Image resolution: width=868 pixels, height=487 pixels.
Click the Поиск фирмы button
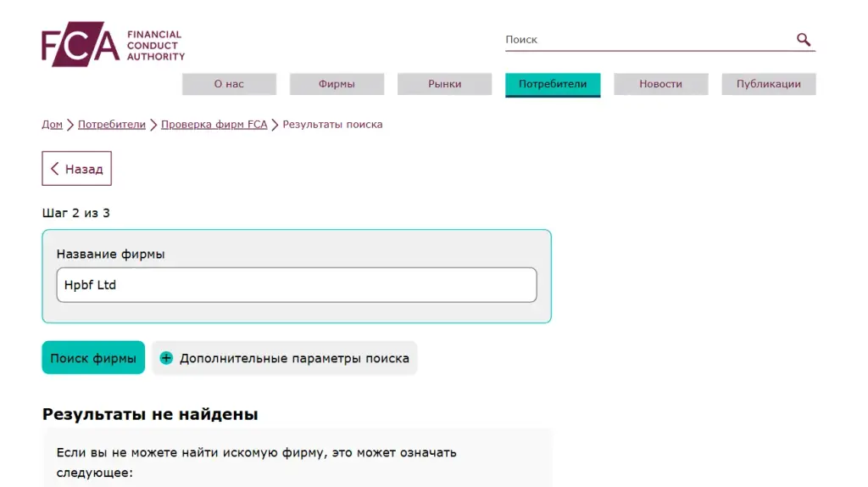point(93,357)
